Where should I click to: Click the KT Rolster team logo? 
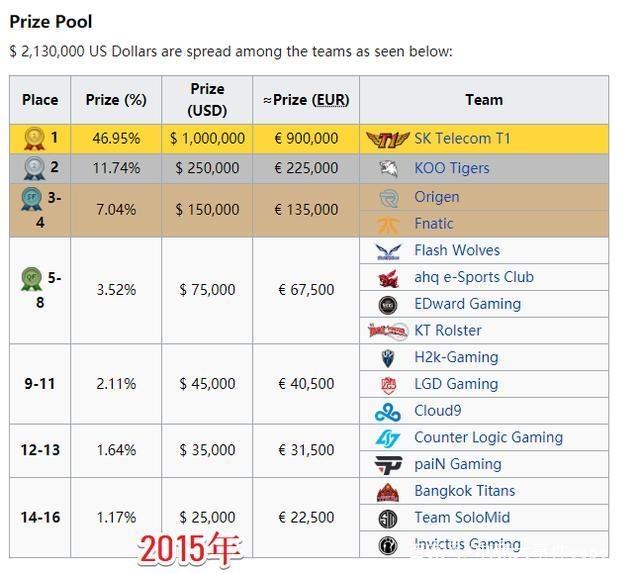point(388,331)
